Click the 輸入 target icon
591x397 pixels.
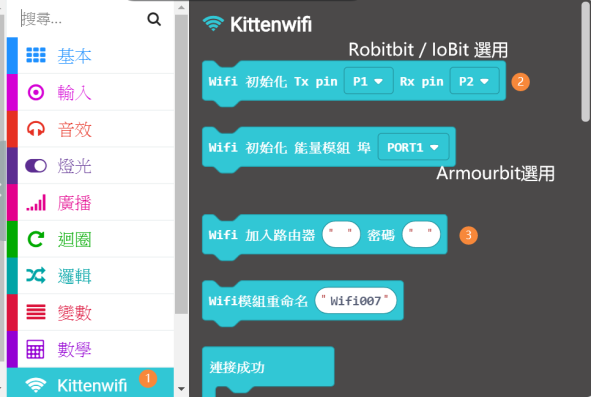click(x=36, y=92)
